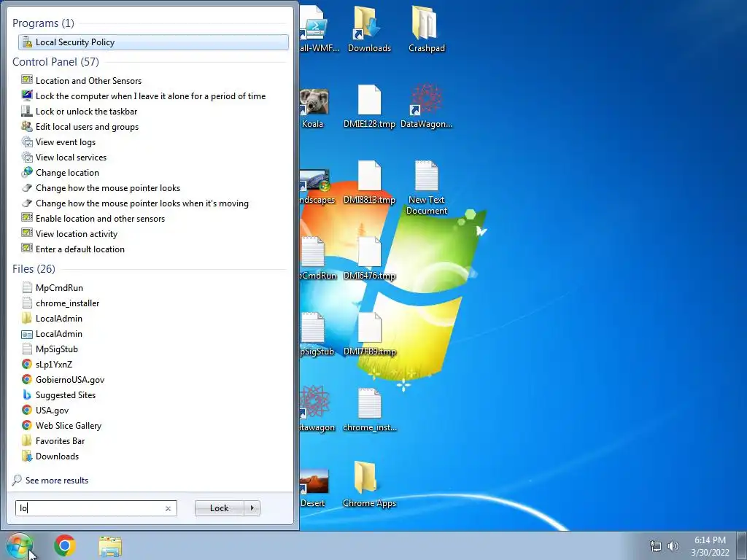Select chrome_inst... file on desktop

370,411
